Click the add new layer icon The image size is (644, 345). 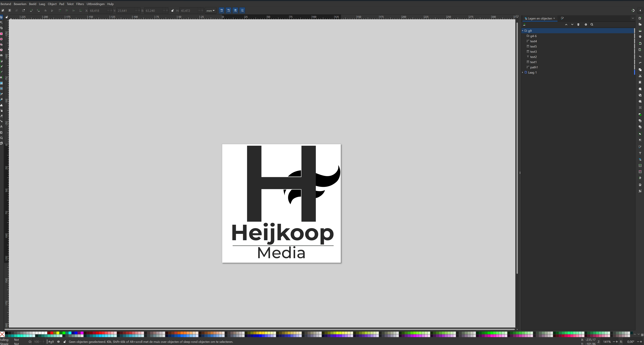(525, 25)
